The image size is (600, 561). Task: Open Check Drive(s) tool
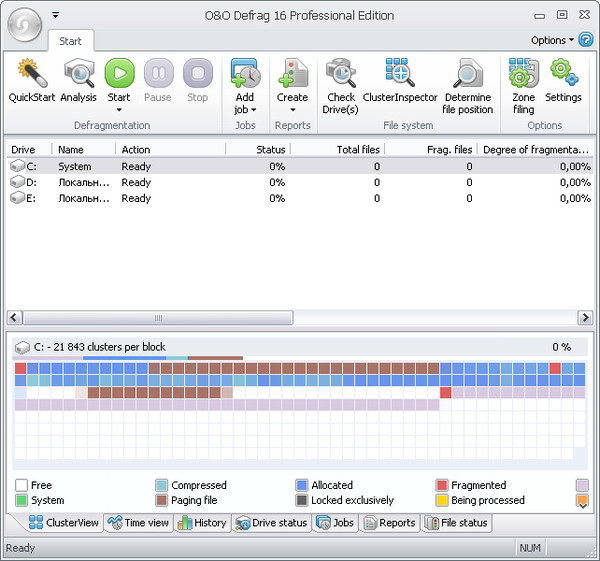click(340, 75)
